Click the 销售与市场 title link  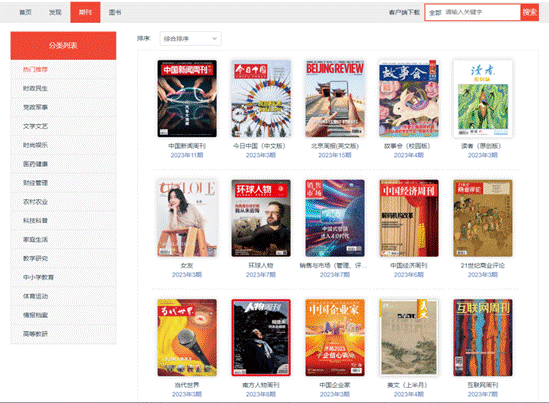333,266
